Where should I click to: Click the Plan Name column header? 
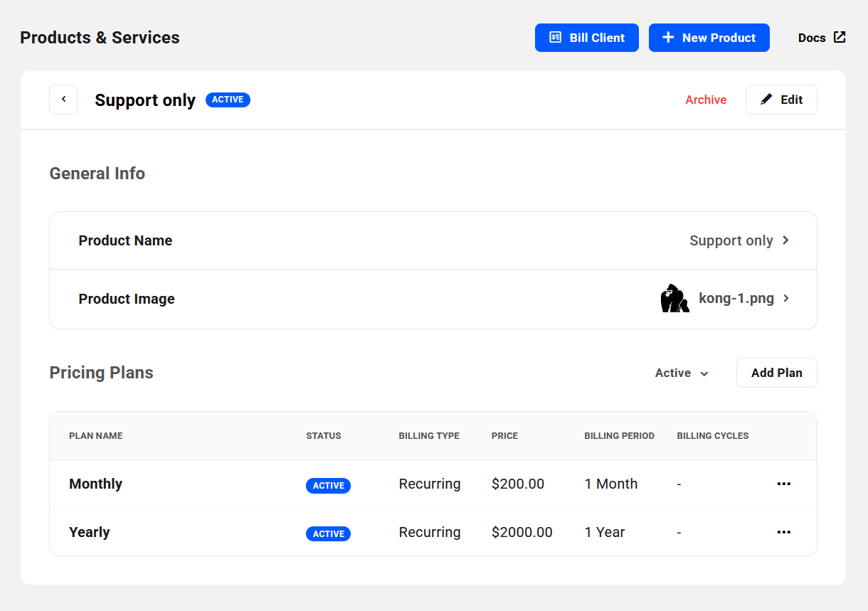click(95, 435)
